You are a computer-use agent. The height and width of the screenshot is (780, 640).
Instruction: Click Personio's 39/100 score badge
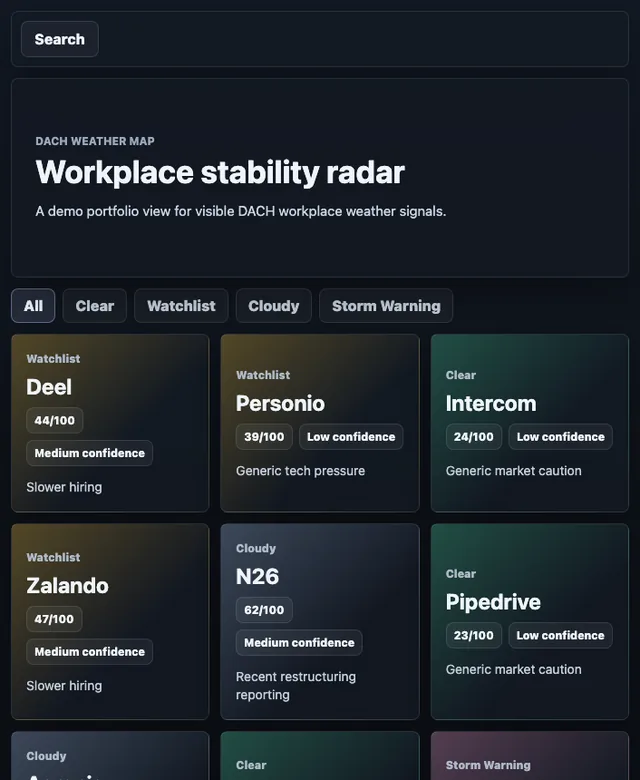(x=264, y=437)
